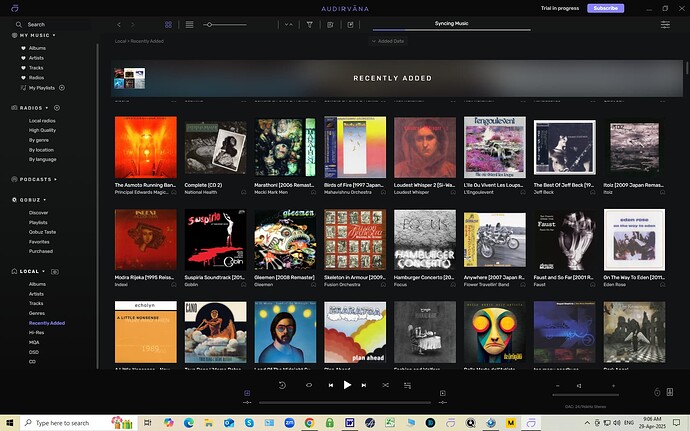Click the purple add-to-library icon left of progress bar
The height and width of the screenshot is (431, 690).
[x=247, y=393]
